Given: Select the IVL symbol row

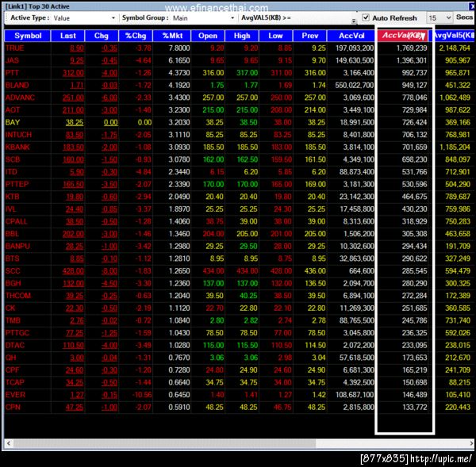Looking at the screenshot, I should (x=240, y=209).
